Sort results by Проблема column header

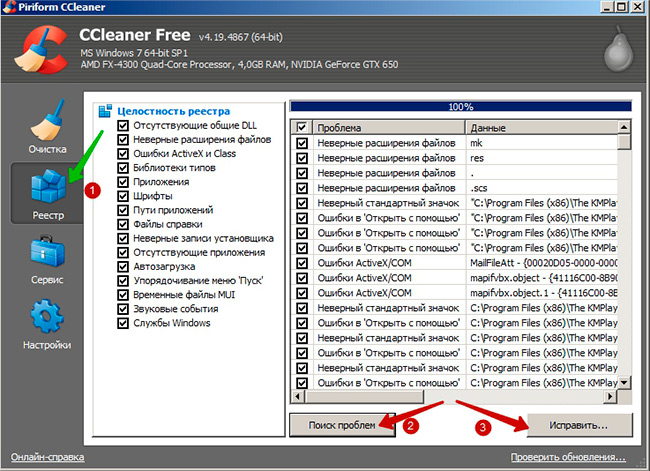(x=388, y=128)
